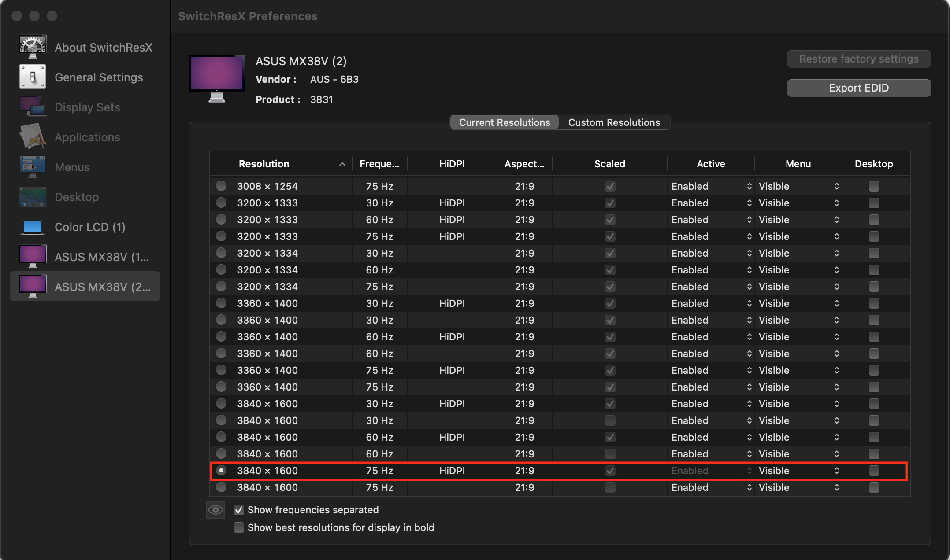Open the Menus sidebar icon
Viewport: 950px width, 560px height.
click(32, 166)
